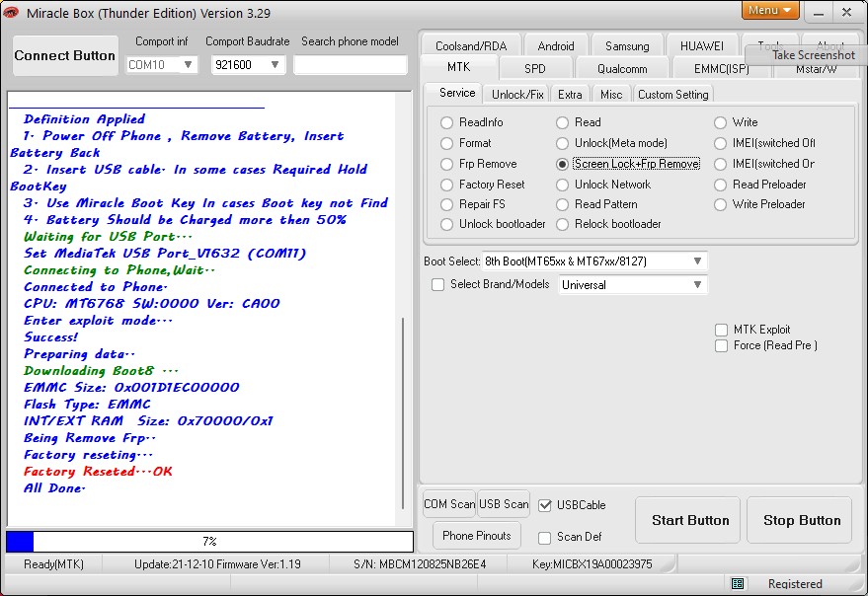The width and height of the screenshot is (868, 596).
Task: Switch to the Qualcomm tab
Action: click(622, 69)
